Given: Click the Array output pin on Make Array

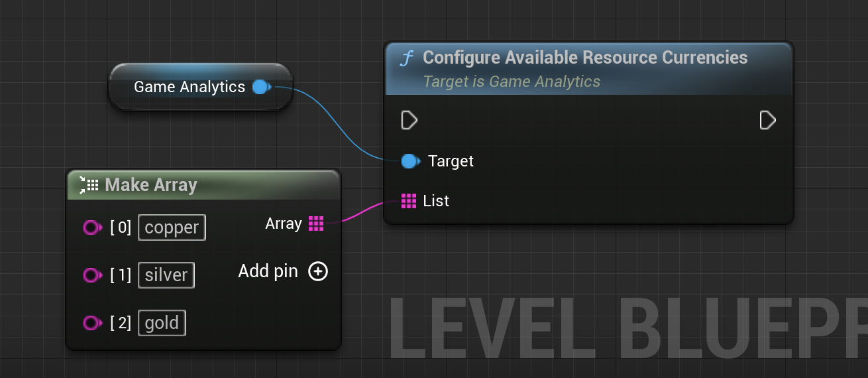Looking at the screenshot, I should 316,224.
